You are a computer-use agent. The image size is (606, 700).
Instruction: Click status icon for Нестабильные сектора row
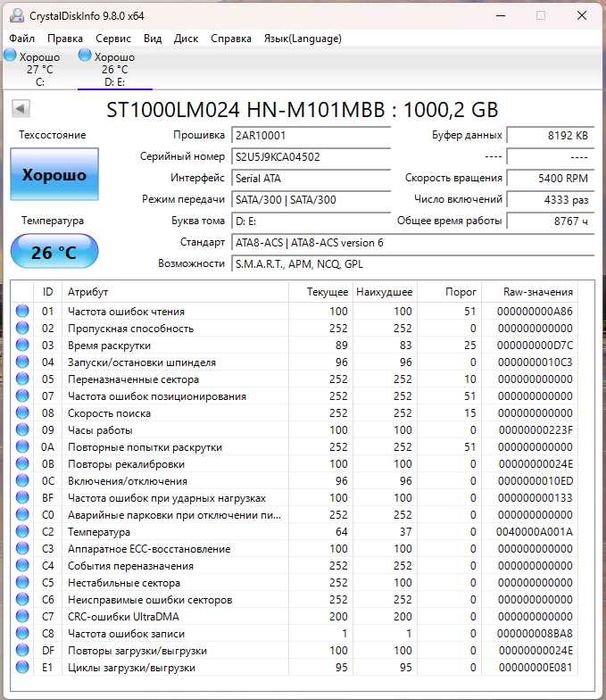click(x=22, y=583)
